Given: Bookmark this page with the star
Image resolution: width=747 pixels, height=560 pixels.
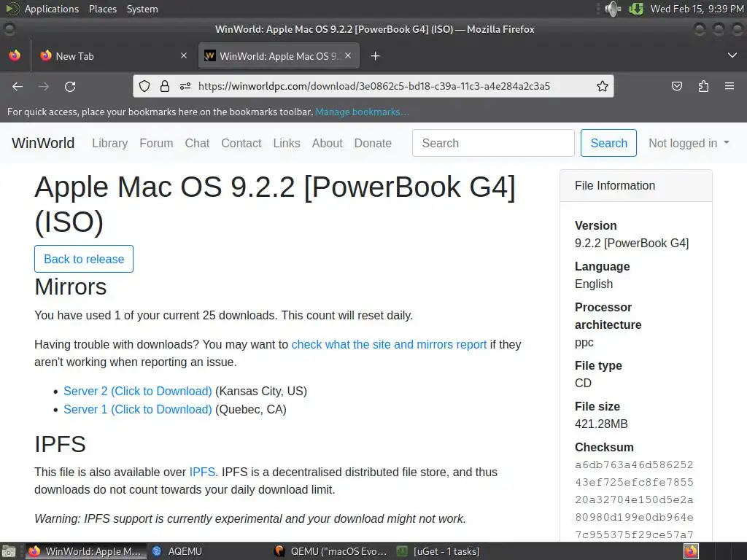Looking at the screenshot, I should click(602, 86).
